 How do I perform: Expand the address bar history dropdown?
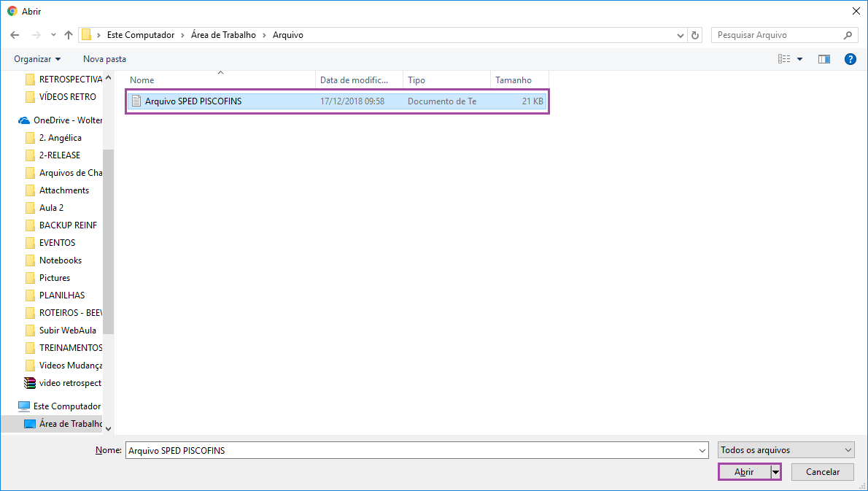click(x=681, y=36)
